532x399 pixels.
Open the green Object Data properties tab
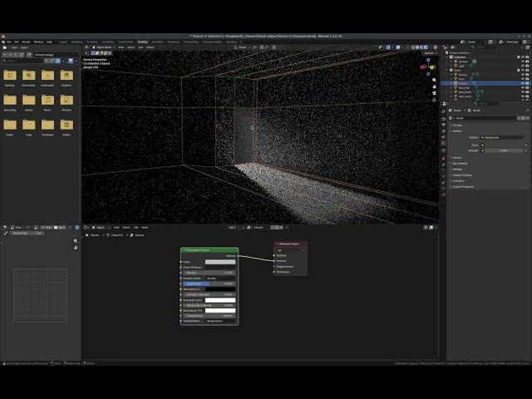point(443,189)
